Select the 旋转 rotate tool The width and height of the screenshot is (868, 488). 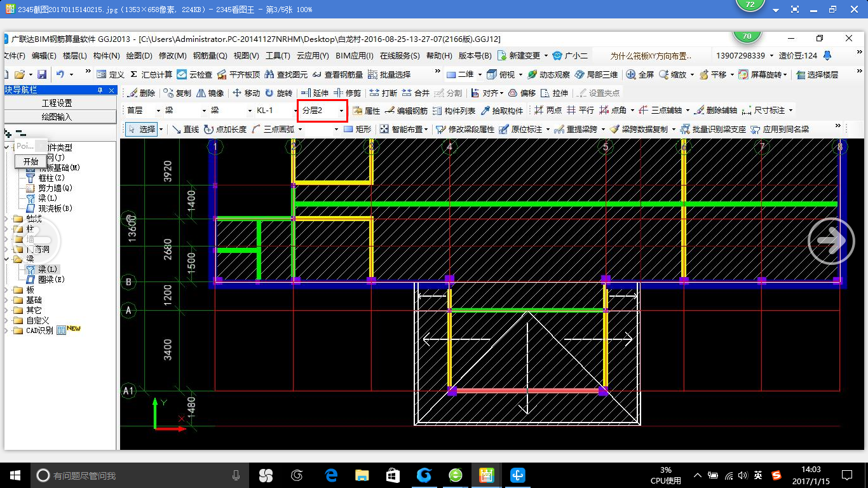279,93
